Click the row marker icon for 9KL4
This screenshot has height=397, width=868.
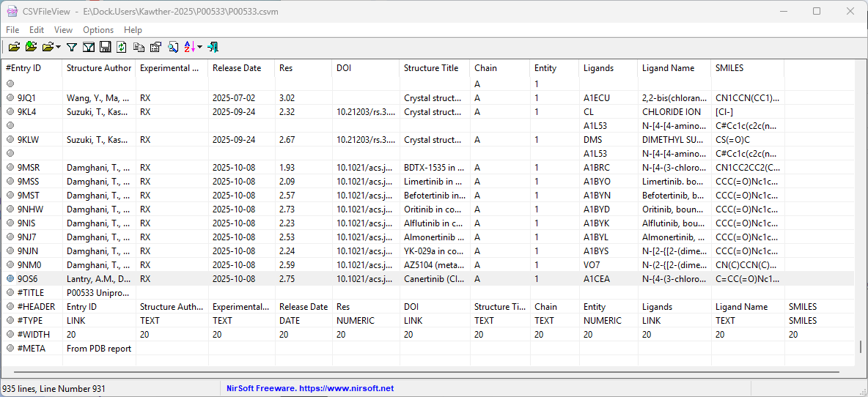(x=10, y=111)
